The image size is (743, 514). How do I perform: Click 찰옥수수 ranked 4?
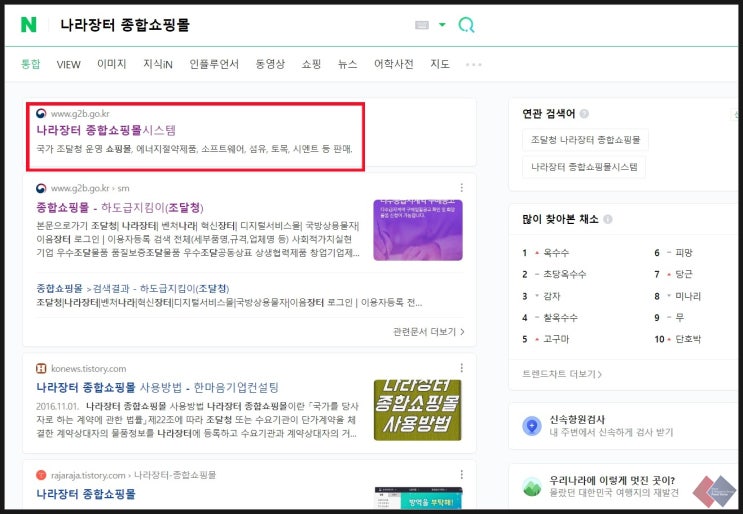560,317
